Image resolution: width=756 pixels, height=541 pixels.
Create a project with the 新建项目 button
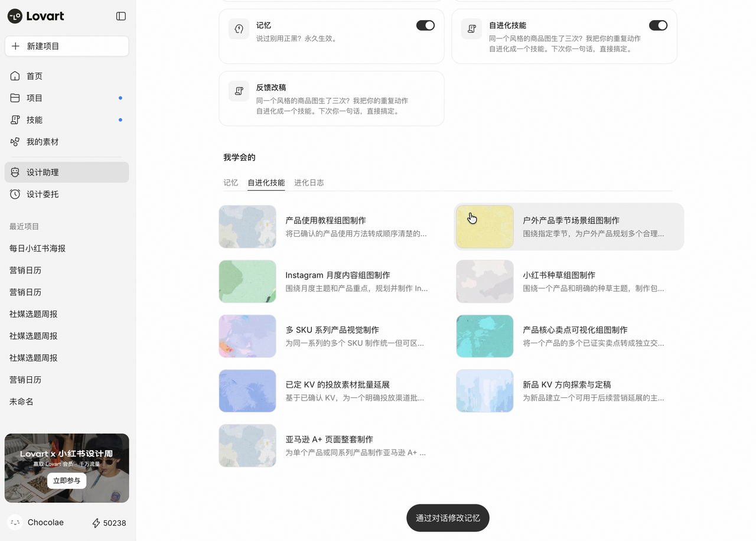pos(67,46)
